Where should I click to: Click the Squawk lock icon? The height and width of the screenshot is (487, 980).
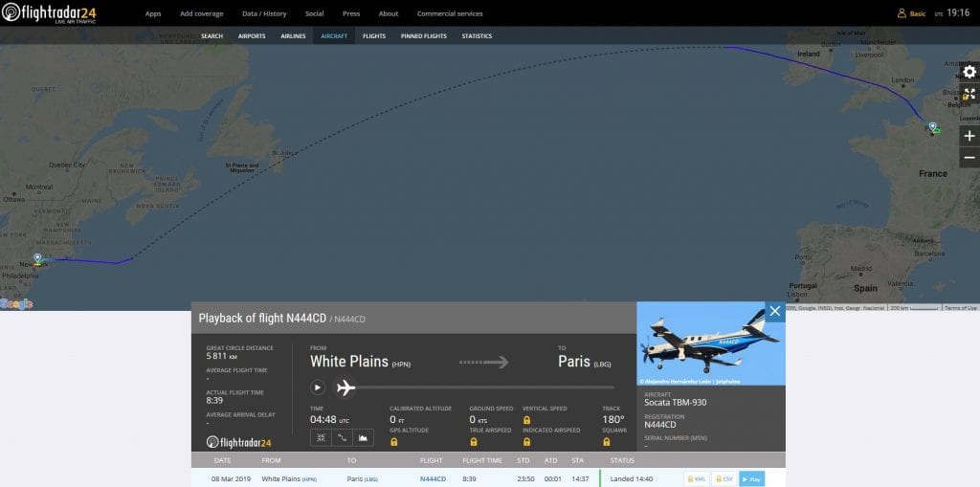(x=606, y=442)
